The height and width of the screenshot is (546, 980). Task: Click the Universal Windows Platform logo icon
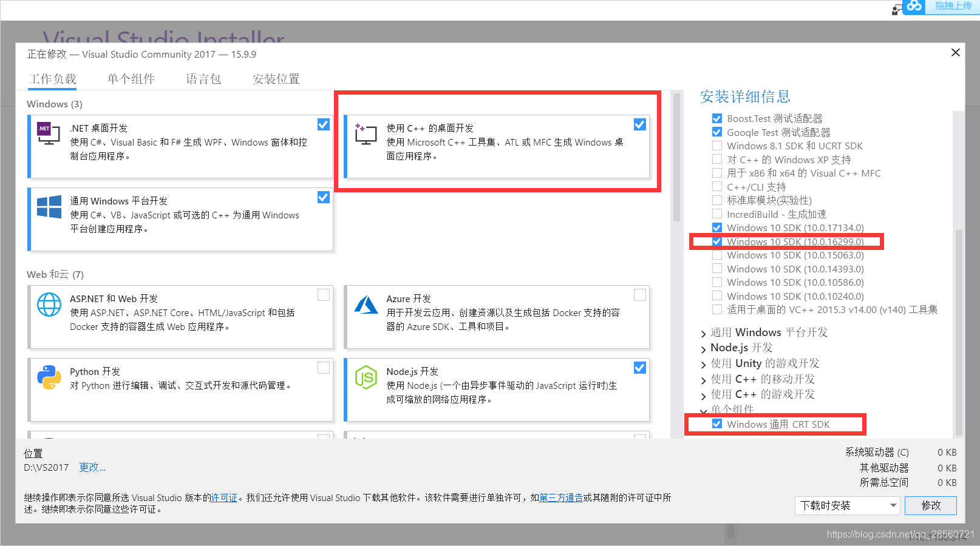(49, 207)
